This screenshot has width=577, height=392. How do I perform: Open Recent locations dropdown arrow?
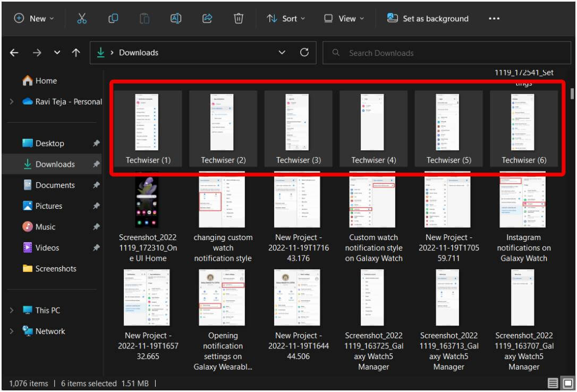click(57, 53)
